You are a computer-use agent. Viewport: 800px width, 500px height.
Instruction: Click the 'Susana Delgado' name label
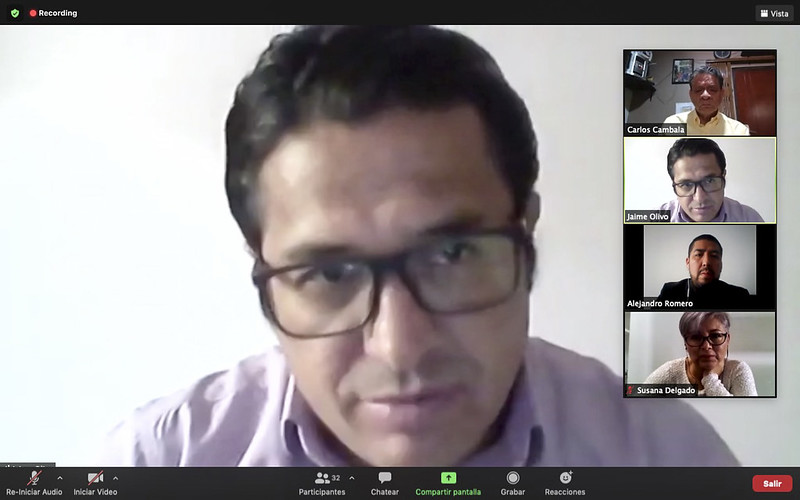pos(666,390)
